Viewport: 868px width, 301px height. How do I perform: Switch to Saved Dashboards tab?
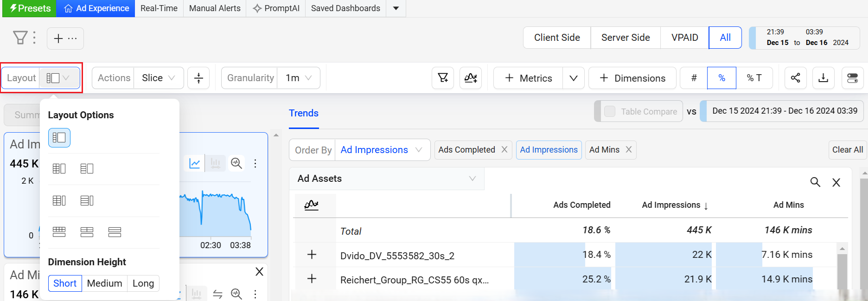point(345,8)
